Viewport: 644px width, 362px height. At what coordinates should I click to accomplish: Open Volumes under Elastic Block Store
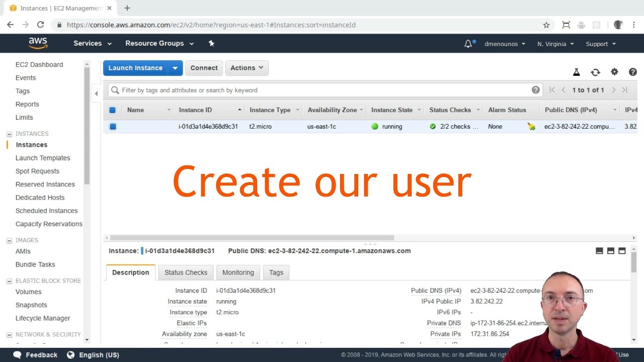click(x=28, y=292)
